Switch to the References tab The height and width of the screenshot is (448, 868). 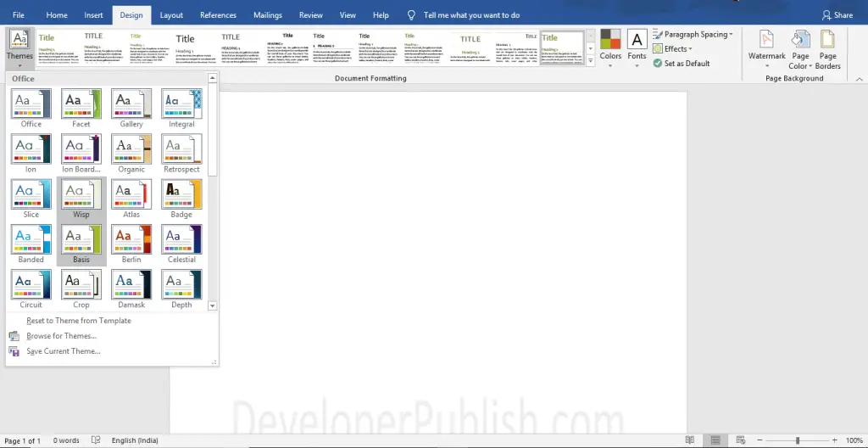click(x=218, y=15)
